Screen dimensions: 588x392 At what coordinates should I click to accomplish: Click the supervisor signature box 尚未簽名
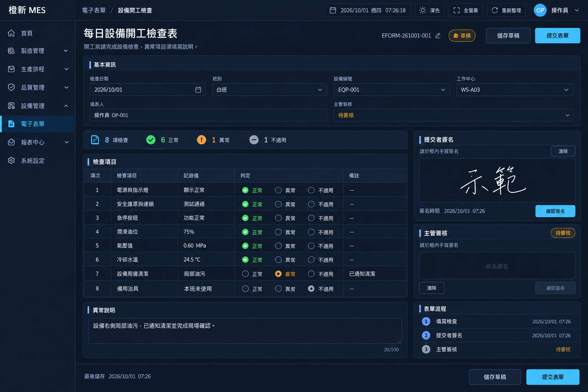tap(497, 266)
